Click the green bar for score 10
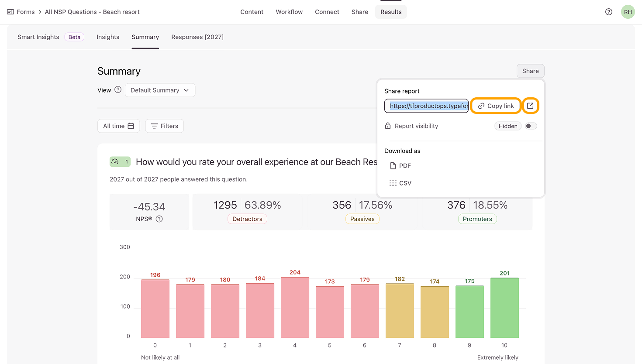This screenshot has width=642, height=364. click(504, 308)
